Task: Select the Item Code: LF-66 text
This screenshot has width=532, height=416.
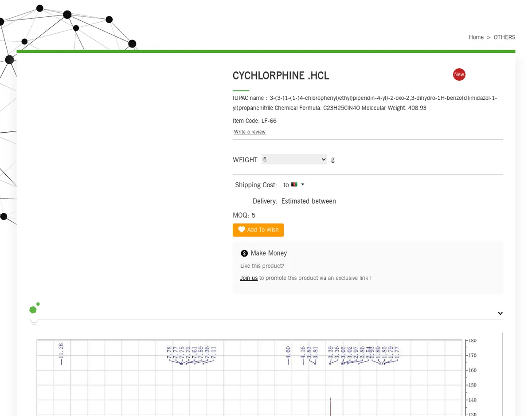Action: [254, 121]
